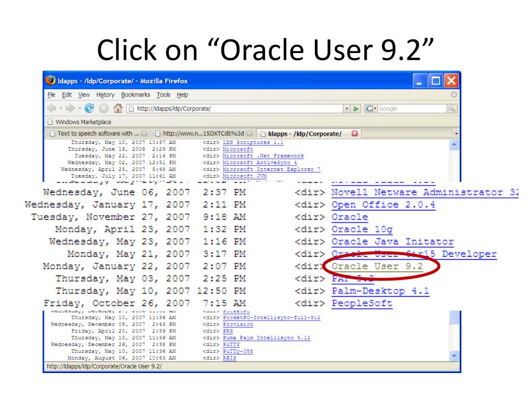532x399 pixels.
Task: Open the PeopleSoft directory link
Action: pyautogui.click(x=362, y=303)
